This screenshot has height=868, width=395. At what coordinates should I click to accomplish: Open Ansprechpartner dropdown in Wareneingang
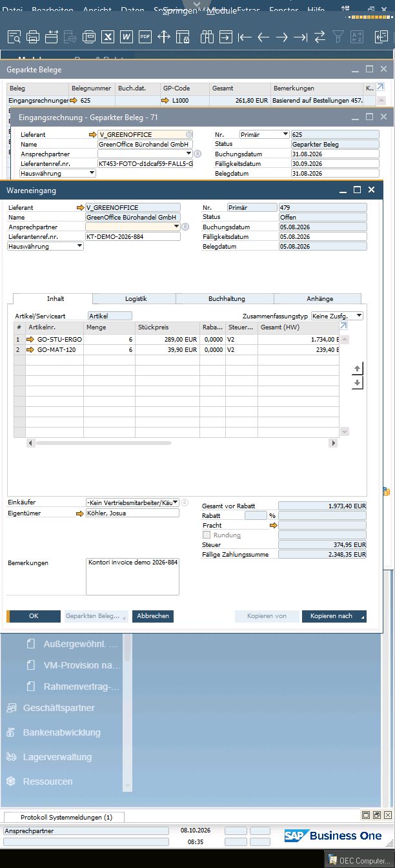click(176, 227)
